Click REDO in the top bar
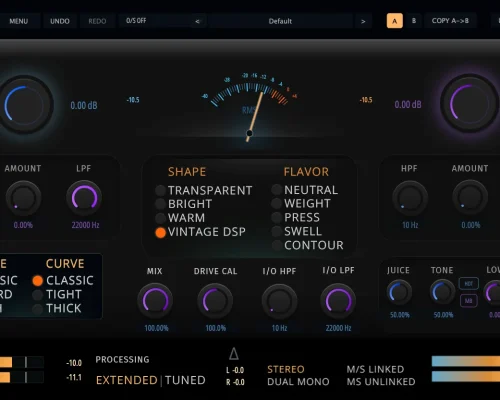Viewport: 500px width, 400px height. click(x=97, y=21)
